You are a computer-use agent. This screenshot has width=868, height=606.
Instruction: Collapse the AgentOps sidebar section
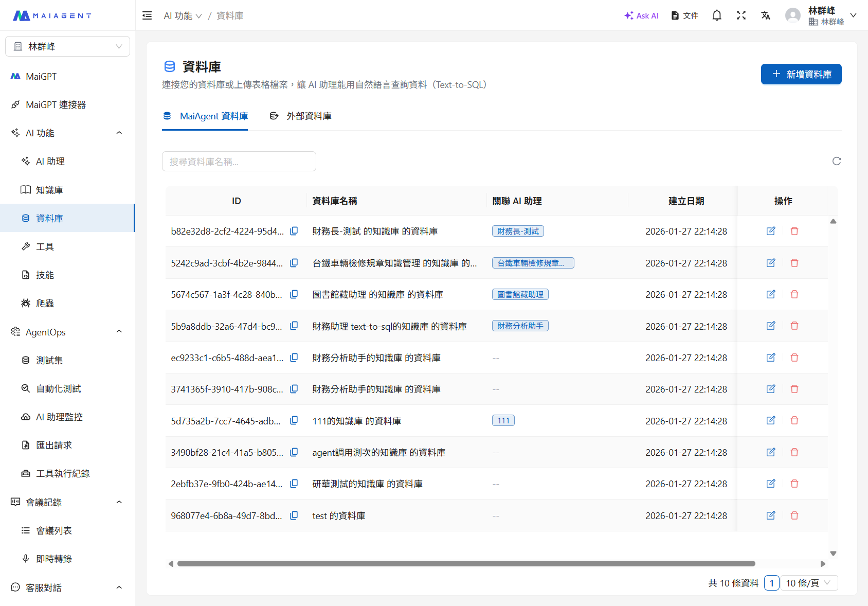[x=119, y=332]
